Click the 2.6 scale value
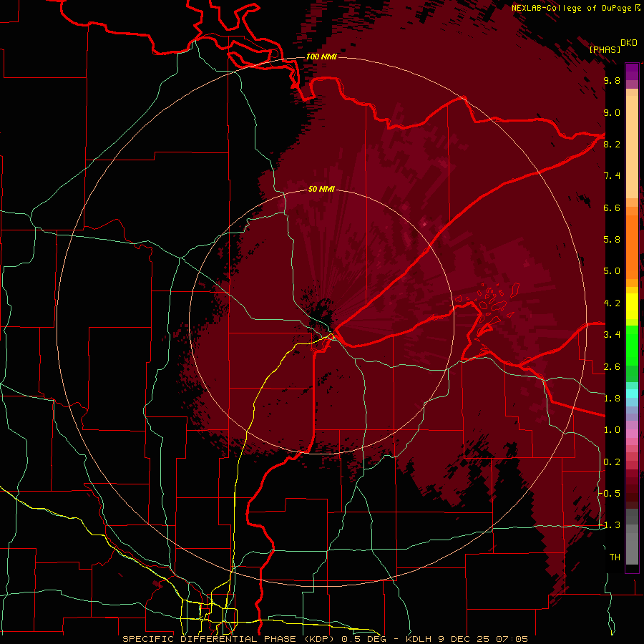Image resolution: width=644 pixels, height=644 pixels. (612, 367)
